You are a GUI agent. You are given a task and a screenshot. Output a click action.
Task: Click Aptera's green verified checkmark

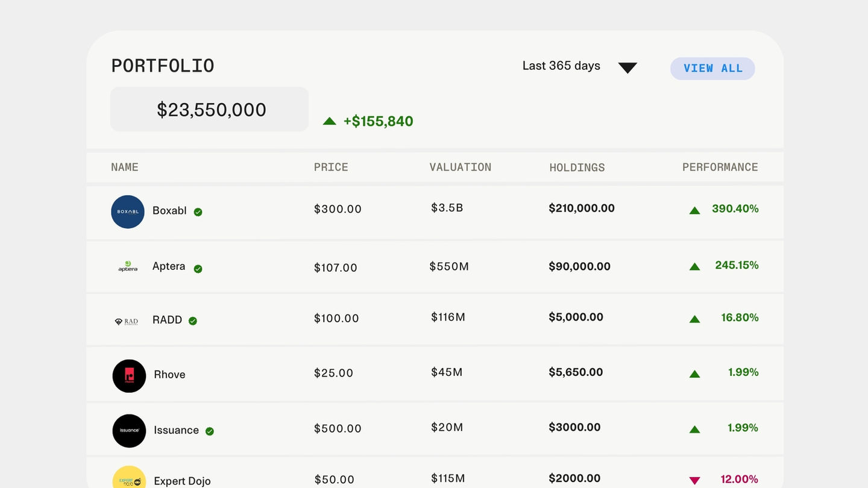pyautogui.click(x=198, y=269)
